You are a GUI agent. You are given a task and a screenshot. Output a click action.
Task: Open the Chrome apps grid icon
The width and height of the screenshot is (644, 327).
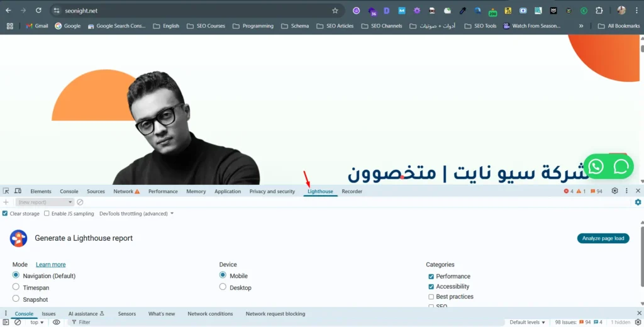pyautogui.click(x=10, y=26)
